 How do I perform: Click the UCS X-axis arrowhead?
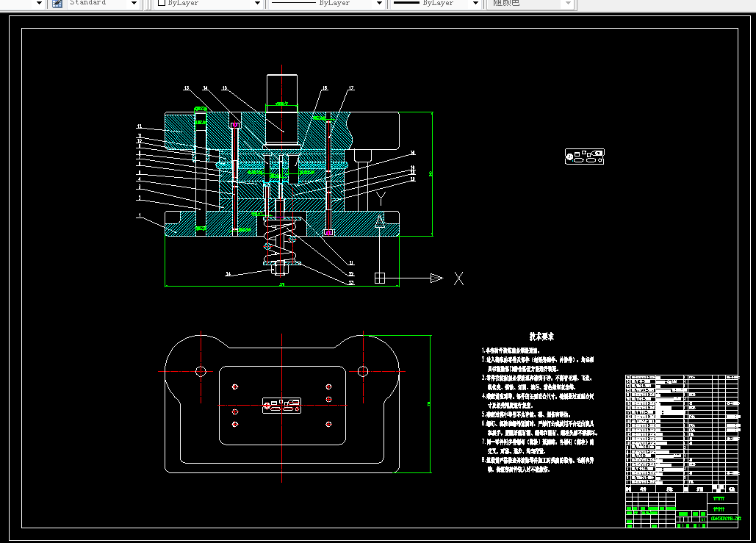[436, 278]
